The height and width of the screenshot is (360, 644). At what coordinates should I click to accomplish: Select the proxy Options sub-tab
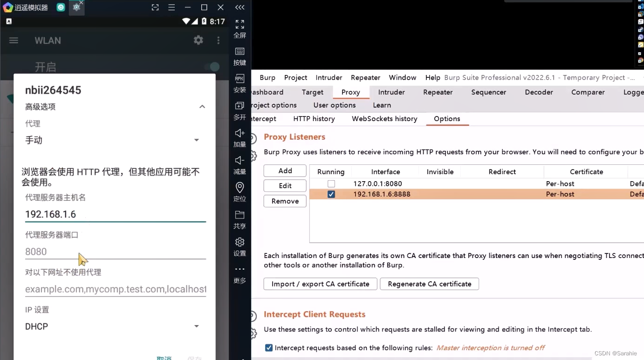[447, 119]
